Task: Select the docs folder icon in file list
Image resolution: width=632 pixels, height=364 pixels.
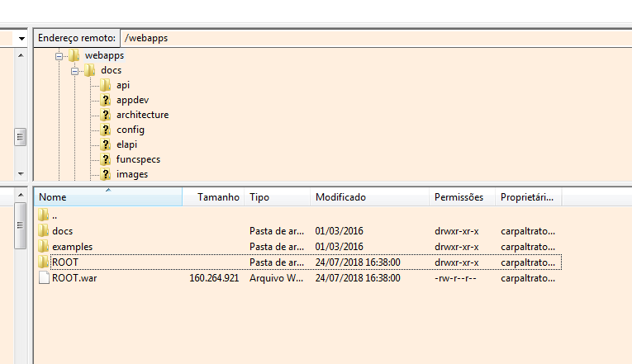Action: coord(44,231)
